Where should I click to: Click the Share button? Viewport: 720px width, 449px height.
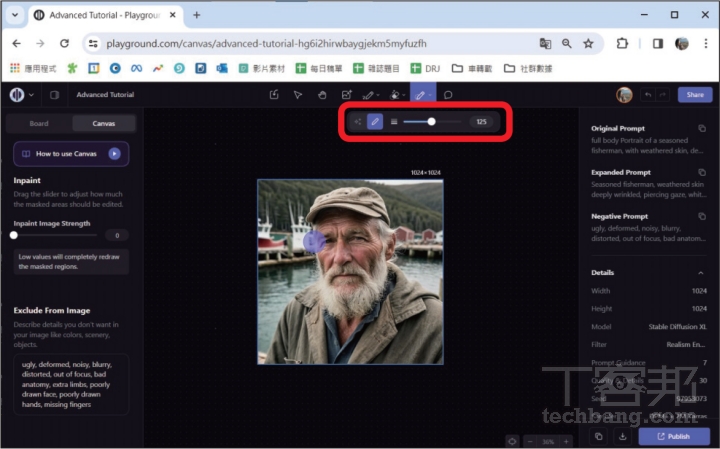tap(695, 95)
